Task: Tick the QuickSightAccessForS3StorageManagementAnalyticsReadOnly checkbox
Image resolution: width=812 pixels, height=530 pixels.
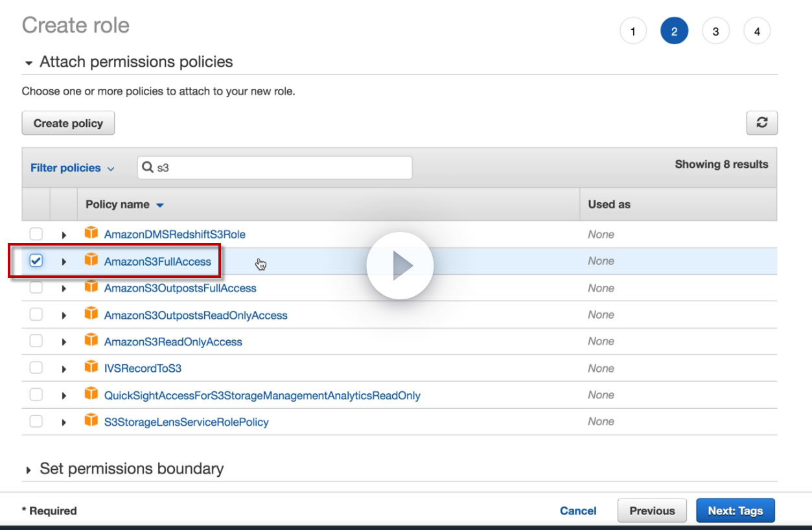Action: [x=36, y=395]
